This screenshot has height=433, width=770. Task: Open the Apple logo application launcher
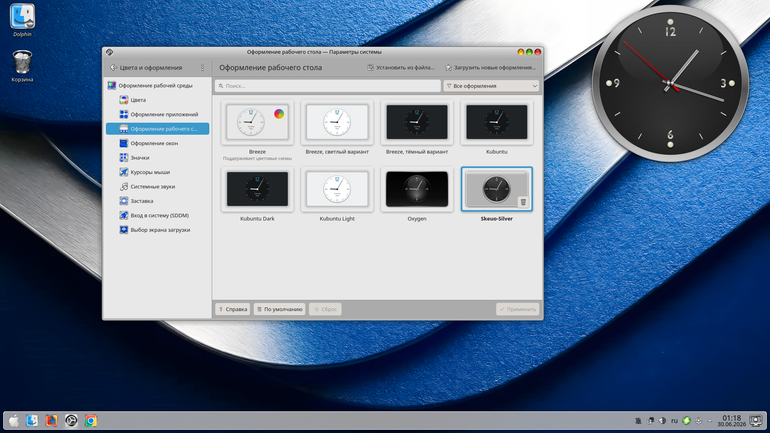(x=14, y=421)
